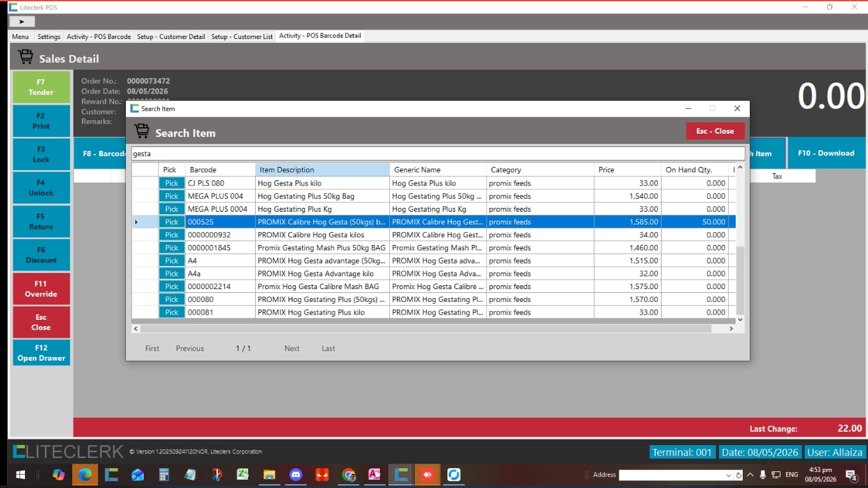Viewport: 868px width, 488px height.
Task: Click the F12 Open Drawer button
Action: (x=41, y=352)
